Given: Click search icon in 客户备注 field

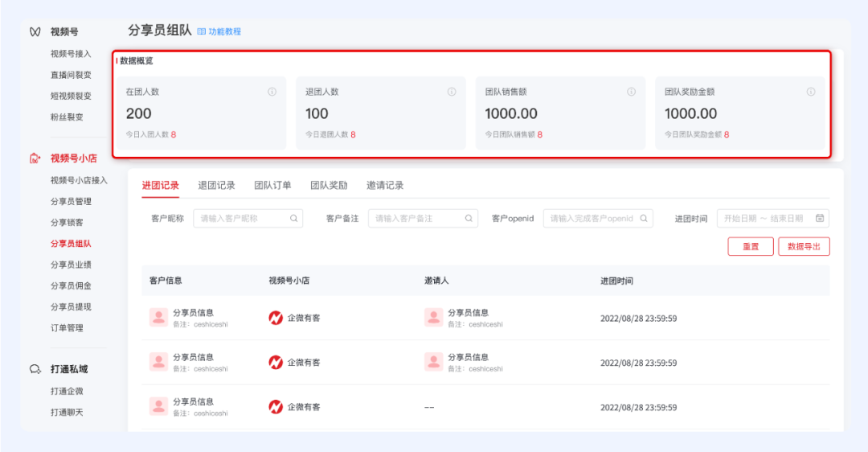Looking at the screenshot, I should click(469, 218).
